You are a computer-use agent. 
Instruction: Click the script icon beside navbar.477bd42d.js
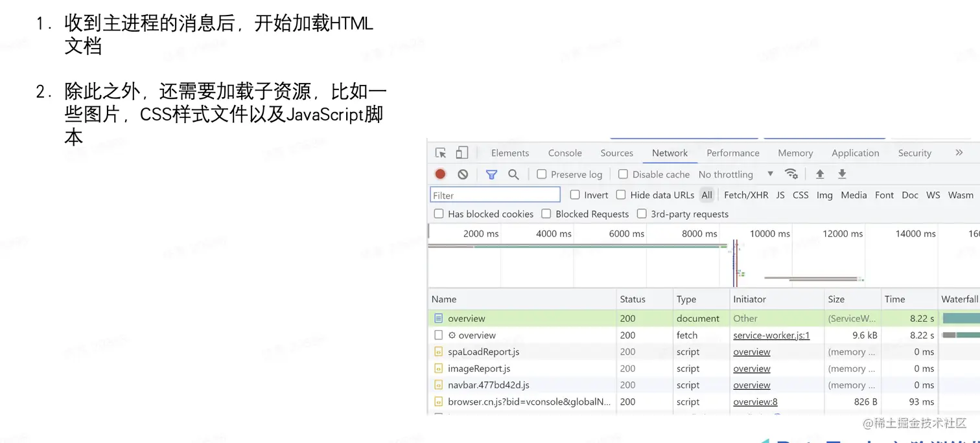pos(439,385)
